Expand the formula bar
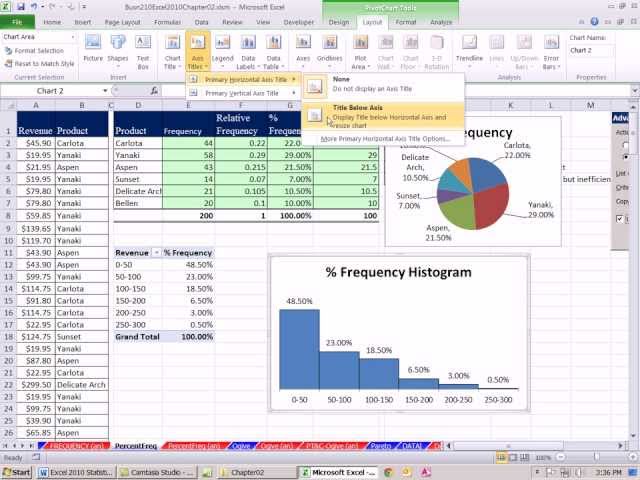 635,91
